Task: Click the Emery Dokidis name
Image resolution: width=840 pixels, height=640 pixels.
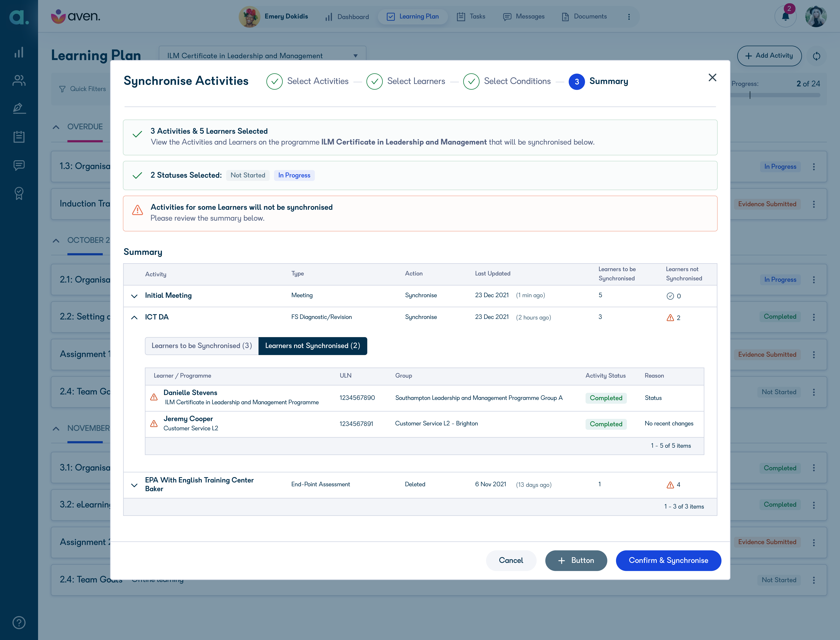Action: (286, 16)
